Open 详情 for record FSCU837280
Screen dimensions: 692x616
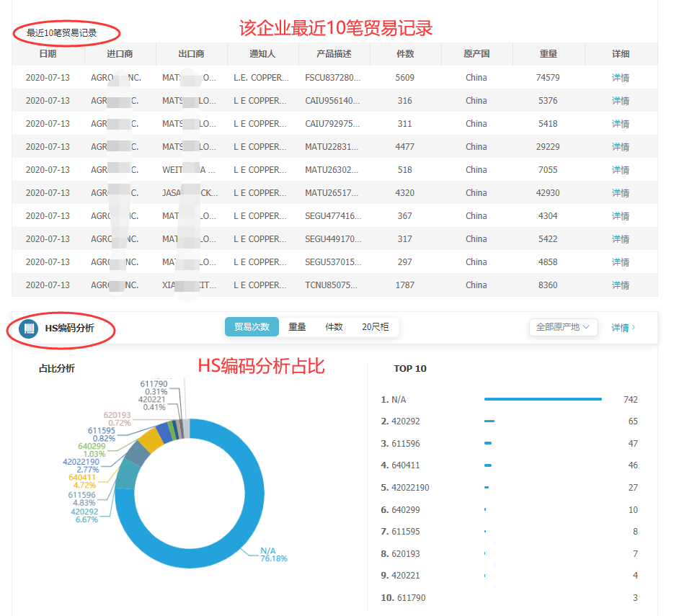click(620, 77)
